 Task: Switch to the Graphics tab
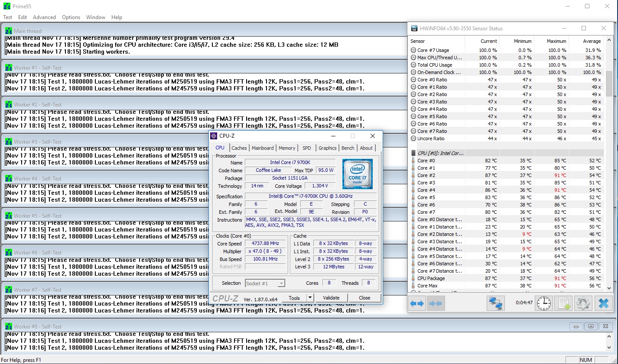(328, 148)
